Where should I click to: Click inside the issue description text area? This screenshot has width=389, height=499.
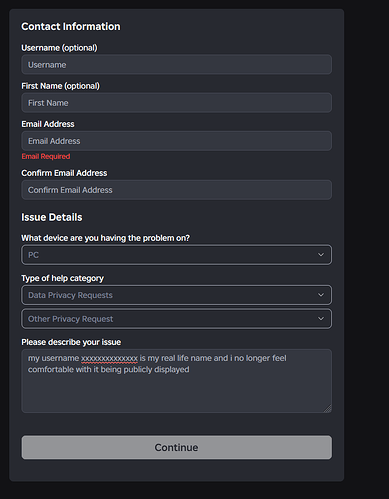coord(176,381)
